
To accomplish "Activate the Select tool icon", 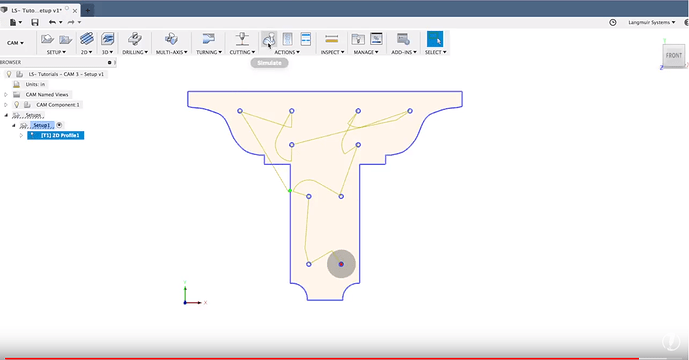I will click(x=435, y=39).
